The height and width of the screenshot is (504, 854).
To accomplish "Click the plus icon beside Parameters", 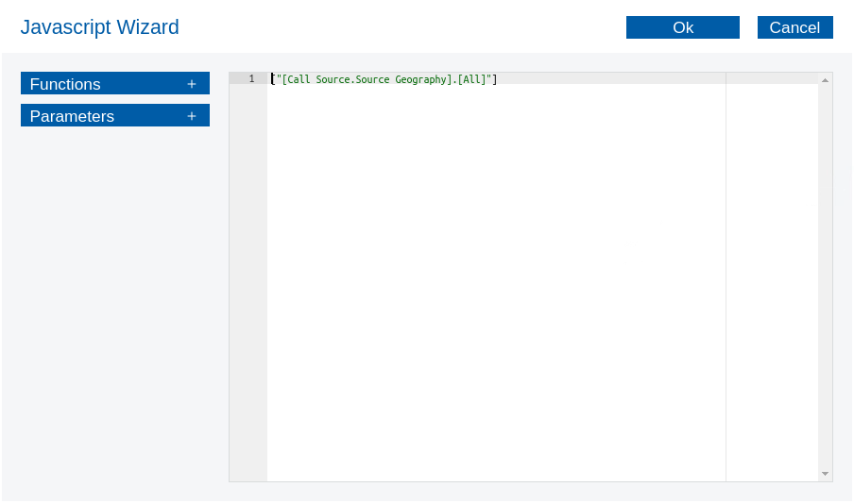I will coord(192,116).
